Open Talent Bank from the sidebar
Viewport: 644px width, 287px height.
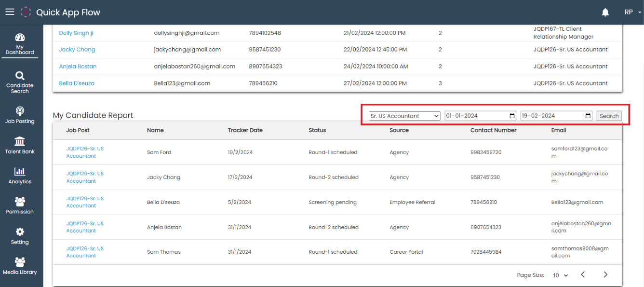click(20, 145)
